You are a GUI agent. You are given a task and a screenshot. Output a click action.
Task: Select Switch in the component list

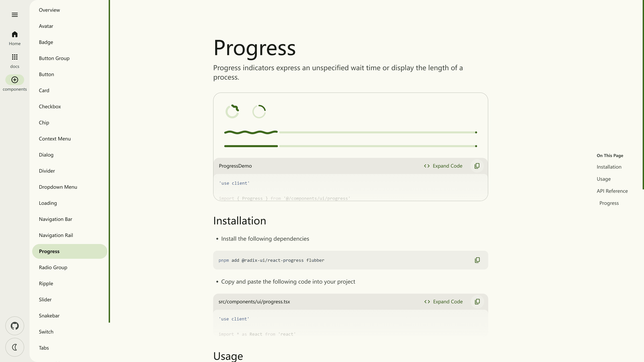coord(46,332)
